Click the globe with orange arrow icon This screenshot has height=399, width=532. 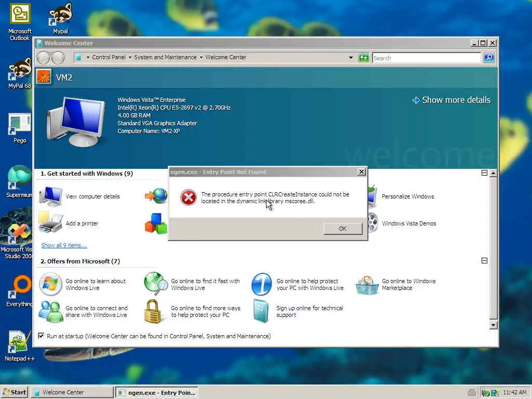[x=156, y=195]
